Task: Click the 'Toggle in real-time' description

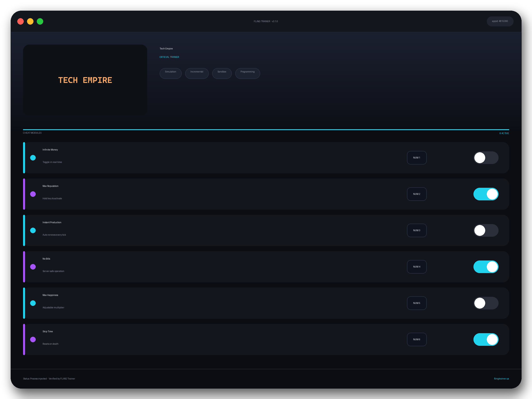Action: coord(52,162)
